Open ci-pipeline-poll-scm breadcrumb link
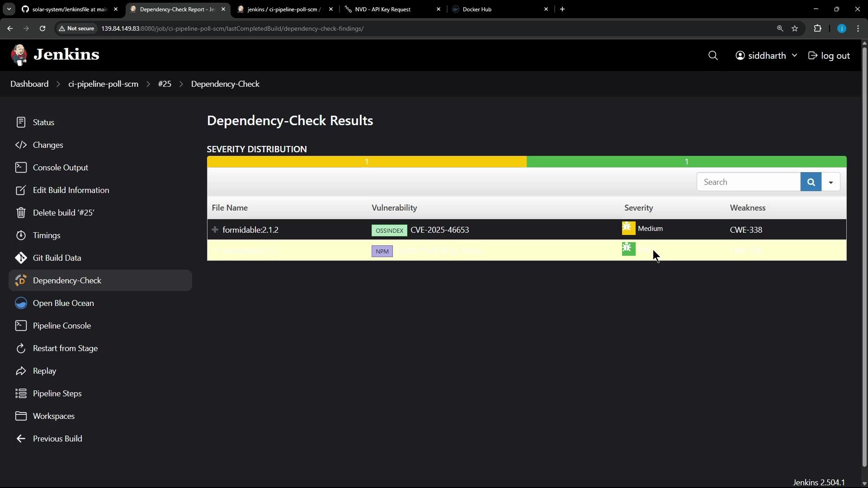Image resolution: width=868 pixels, height=488 pixels. pos(103,84)
